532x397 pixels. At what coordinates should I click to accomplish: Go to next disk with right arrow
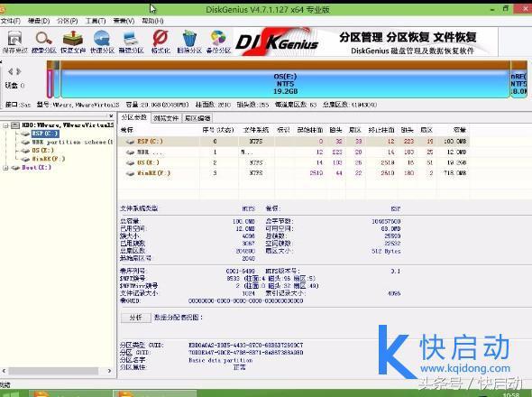[19, 71]
